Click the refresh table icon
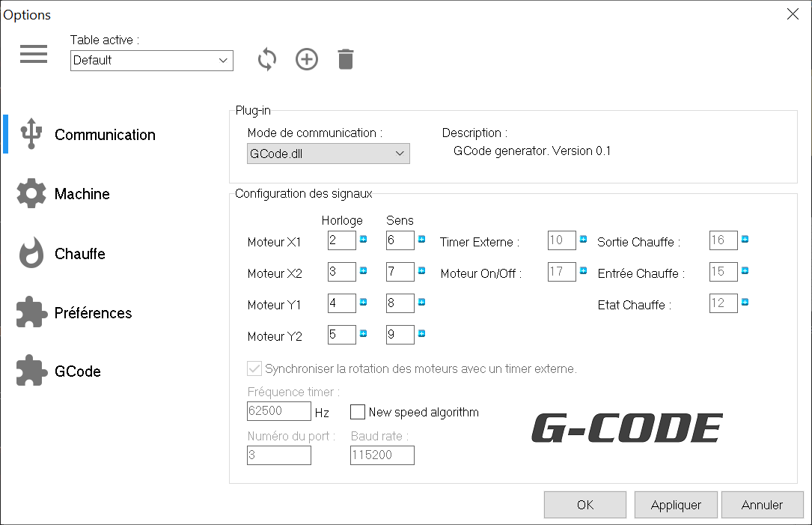812x525 pixels. [267, 59]
